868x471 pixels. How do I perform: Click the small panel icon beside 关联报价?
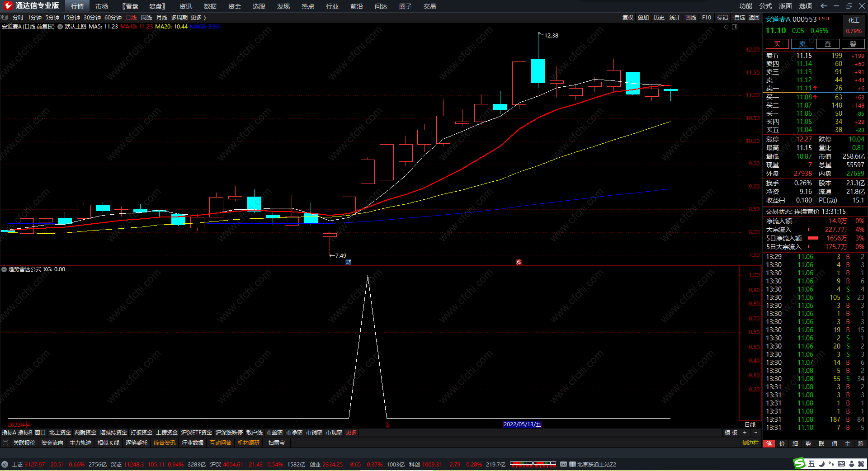click(5, 443)
